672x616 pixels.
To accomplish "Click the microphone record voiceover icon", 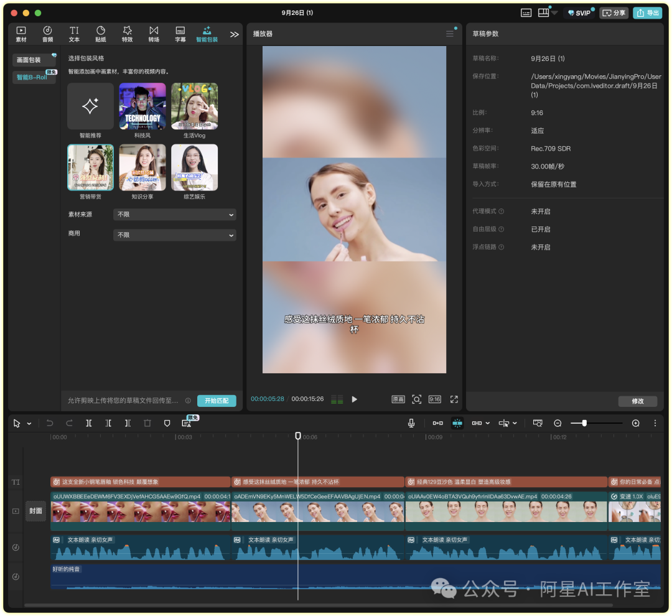I will (411, 423).
